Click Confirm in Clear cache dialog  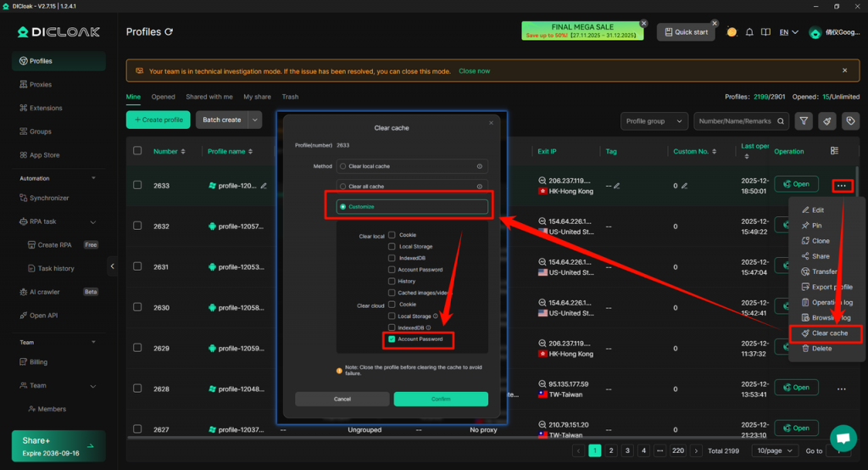pos(441,399)
